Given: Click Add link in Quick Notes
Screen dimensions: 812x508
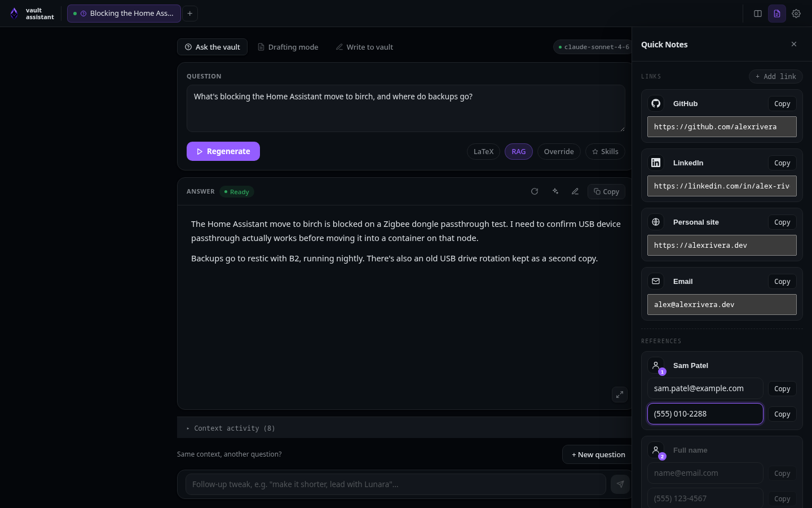Looking at the screenshot, I should tap(776, 76).
